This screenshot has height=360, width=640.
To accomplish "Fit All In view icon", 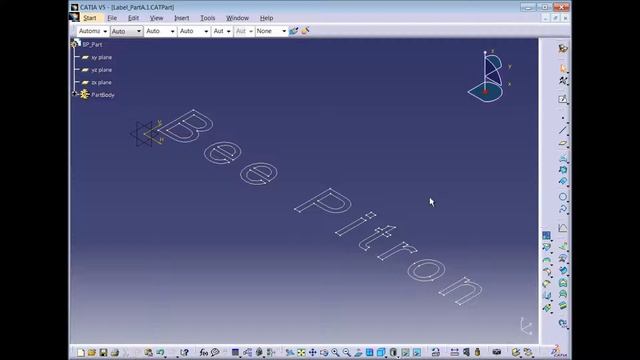I will (301, 352).
